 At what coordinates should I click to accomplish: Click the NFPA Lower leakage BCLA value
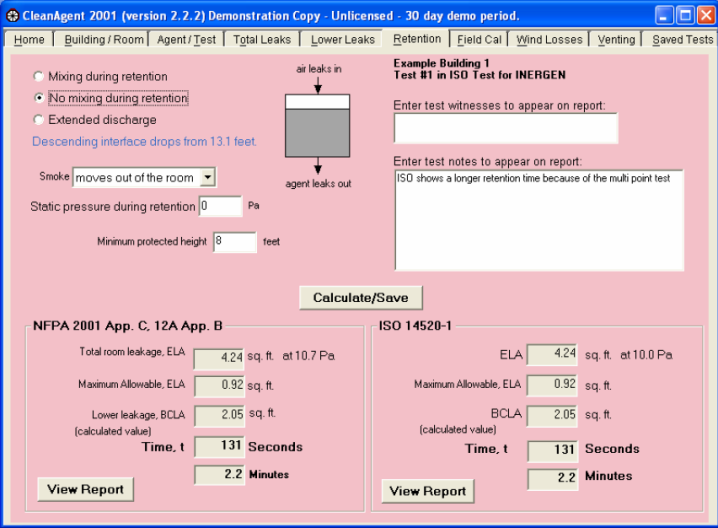[x=219, y=415]
